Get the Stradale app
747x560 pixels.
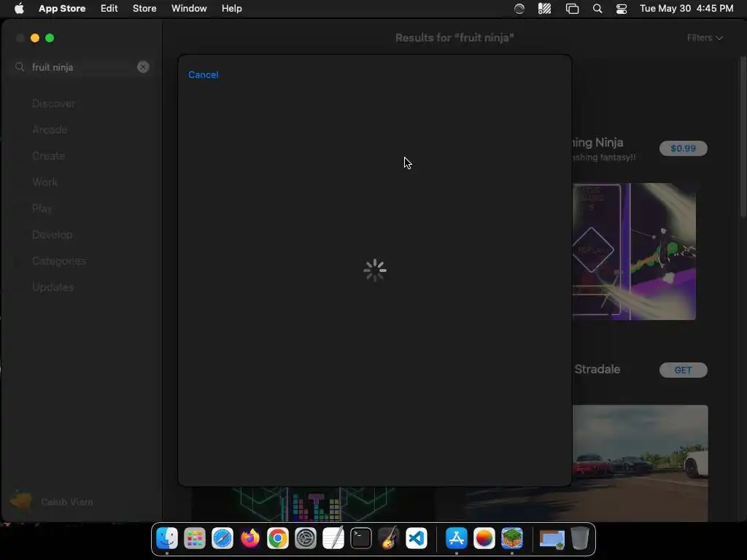tap(683, 370)
